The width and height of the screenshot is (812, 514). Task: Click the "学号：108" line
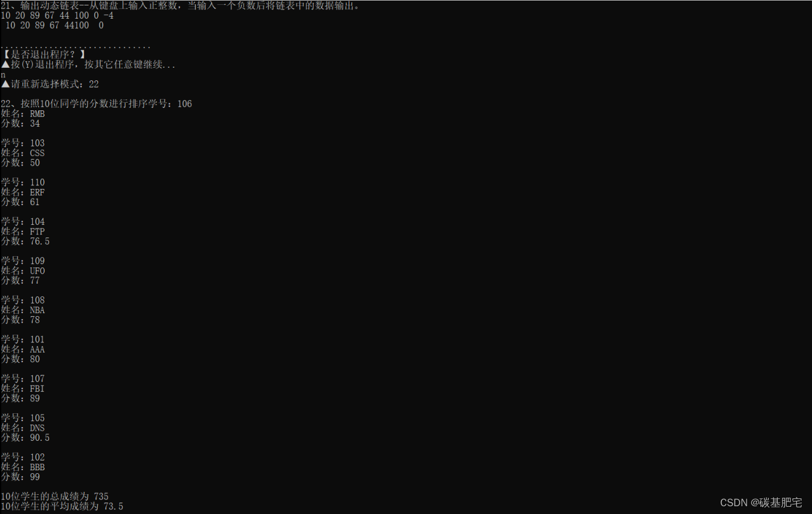click(x=23, y=300)
